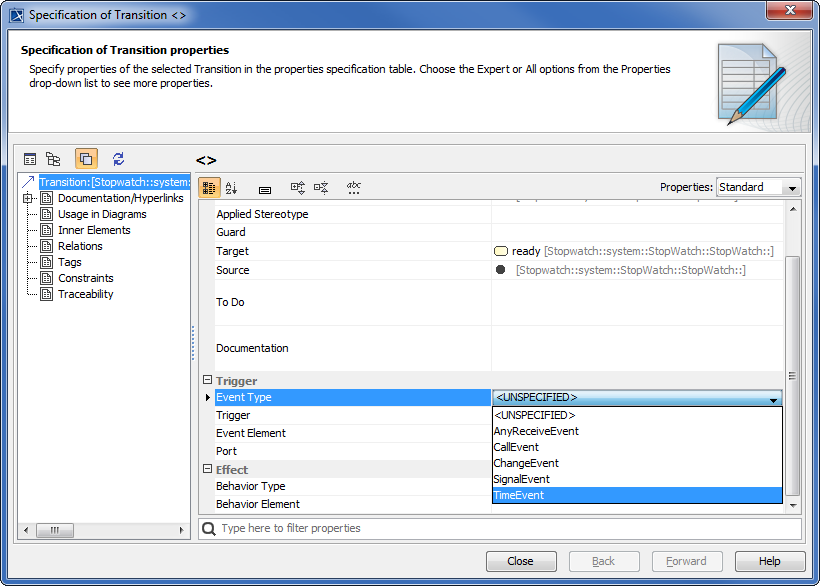
Task: Select TimeEvent from the event type list
Action: 636,495
